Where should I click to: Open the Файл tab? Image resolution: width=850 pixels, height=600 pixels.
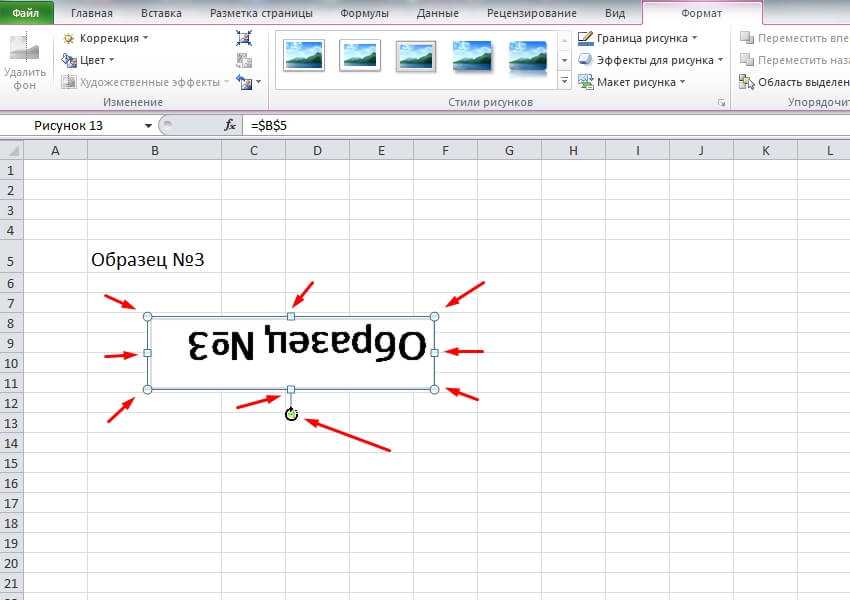pyautogui.click(x=26, y=12)
